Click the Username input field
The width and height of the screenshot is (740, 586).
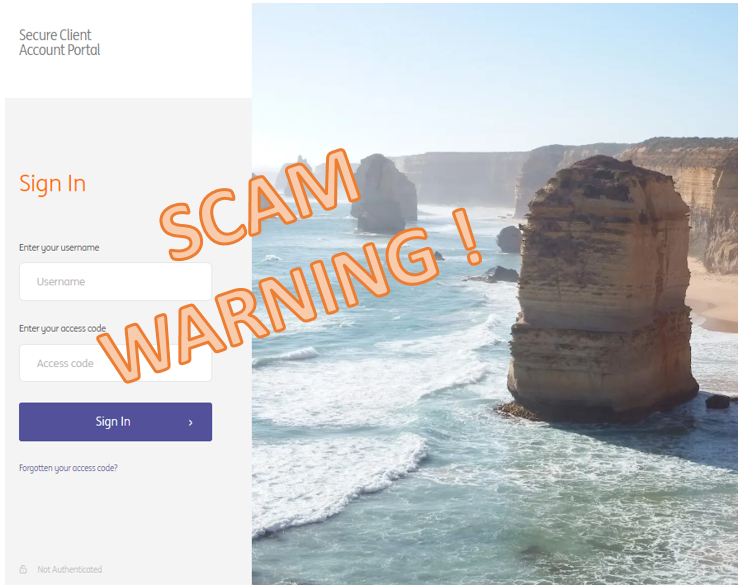click(x=115, y=281)
